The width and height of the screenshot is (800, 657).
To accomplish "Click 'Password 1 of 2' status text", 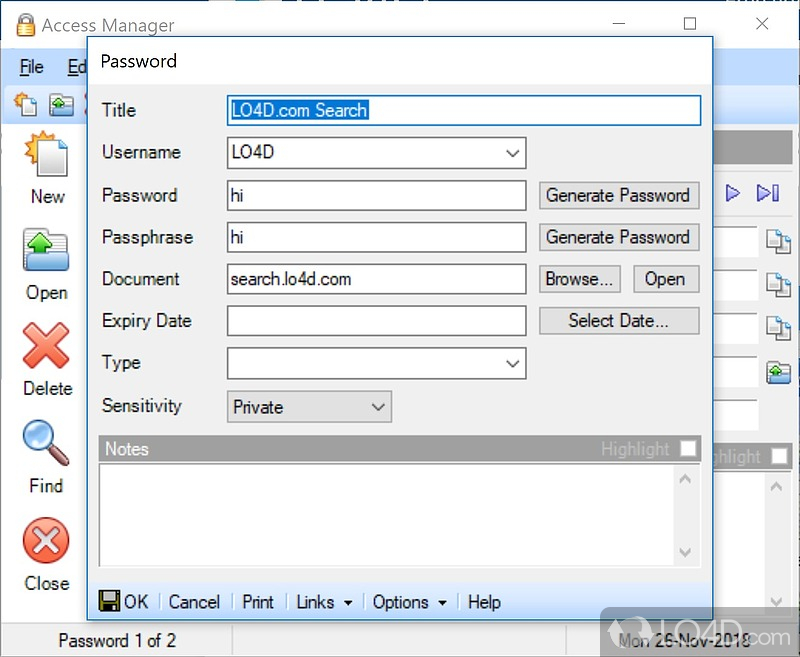I will point(117,641).
